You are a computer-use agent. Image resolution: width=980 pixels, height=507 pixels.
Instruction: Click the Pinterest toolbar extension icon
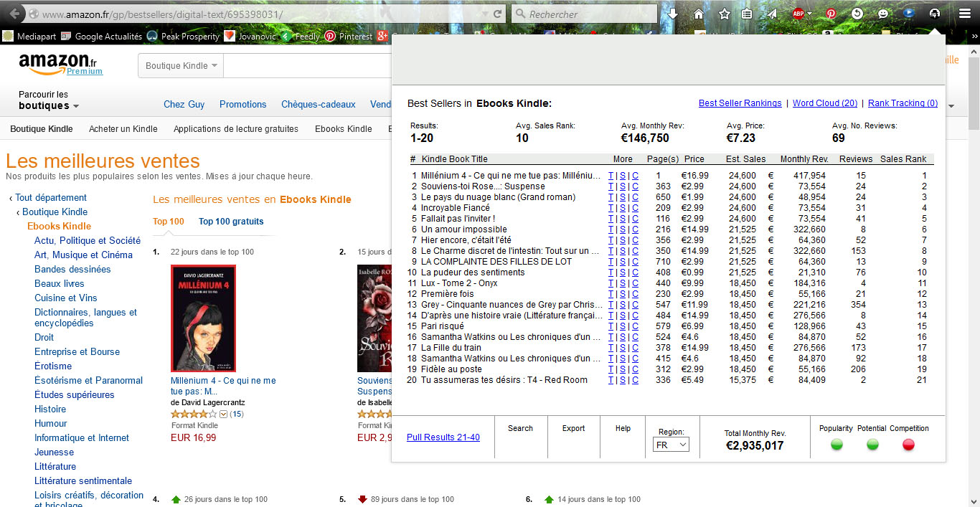click(x=831, y=14)
